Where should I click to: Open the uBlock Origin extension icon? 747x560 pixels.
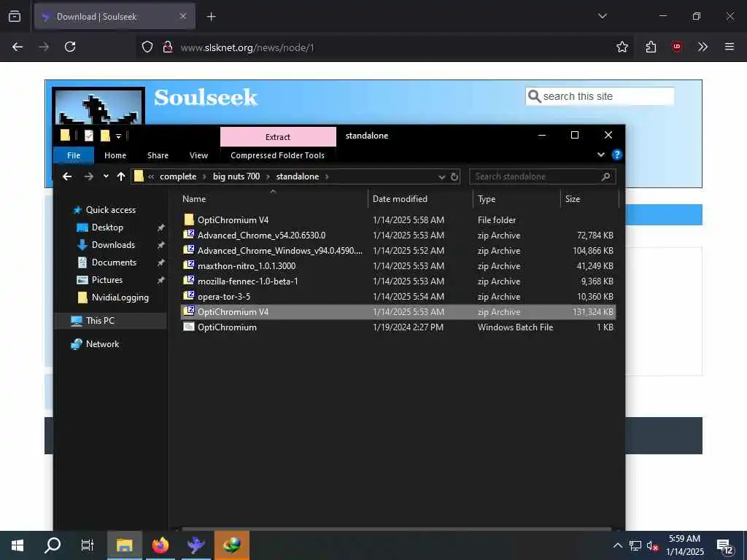pos(676,47)
